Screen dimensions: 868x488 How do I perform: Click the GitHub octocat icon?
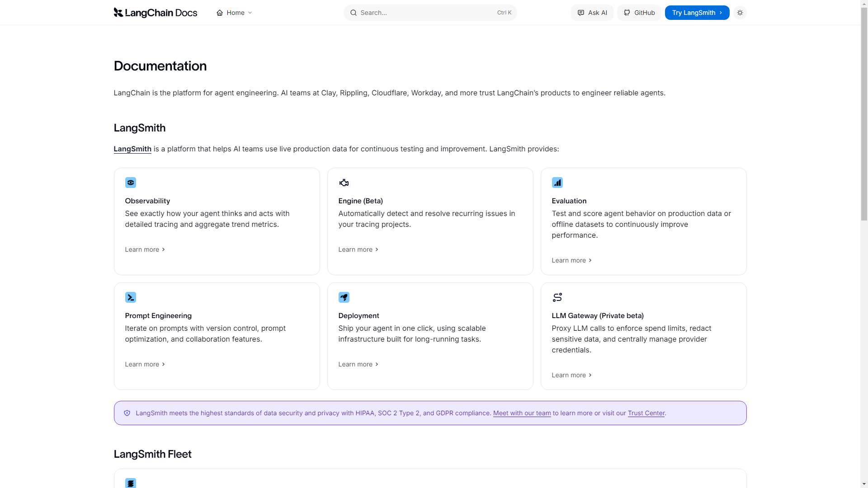click(x=627, y=13)
